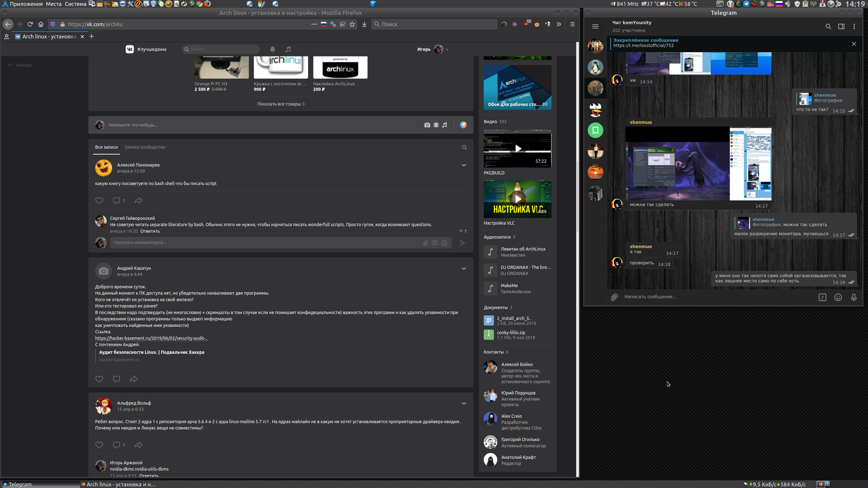Open Система menu in top panel

tap(75, 4)
